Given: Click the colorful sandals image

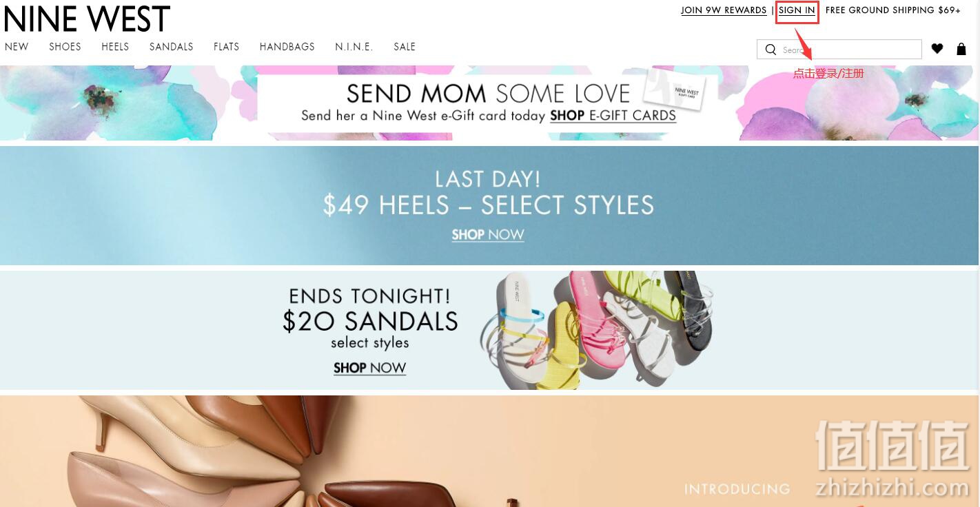Looking at the screenshot, I should [596, 329].
